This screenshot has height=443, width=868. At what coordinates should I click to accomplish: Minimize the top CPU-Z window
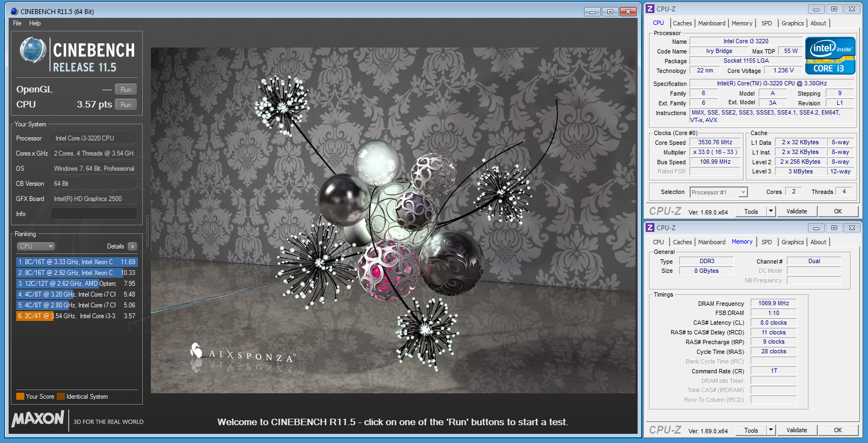pos(816,9)
